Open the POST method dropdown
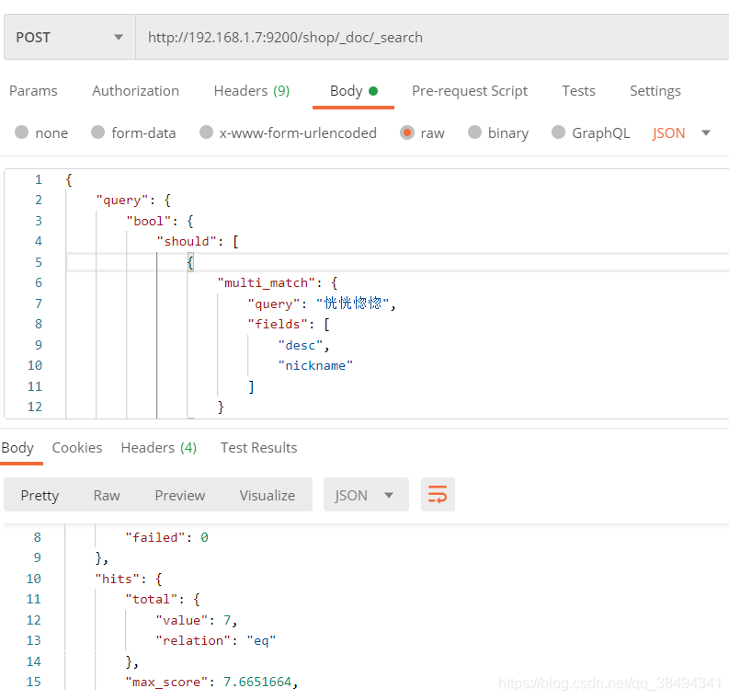The image size is (729, 700). pyautogui.click(x=69, y=38)
